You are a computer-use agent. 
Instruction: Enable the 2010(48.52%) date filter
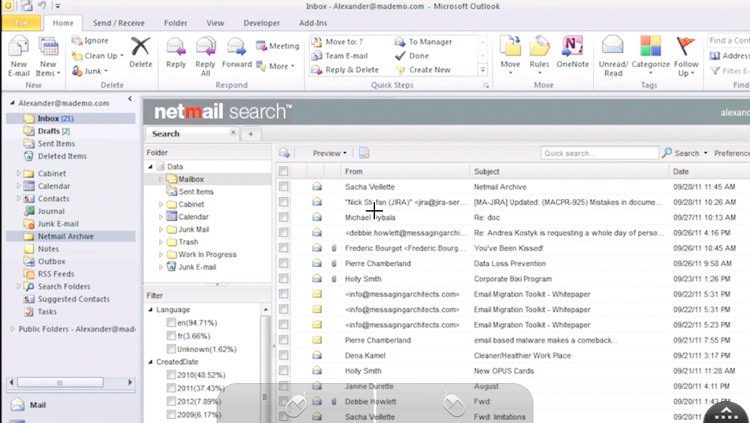tap(172, 374)
